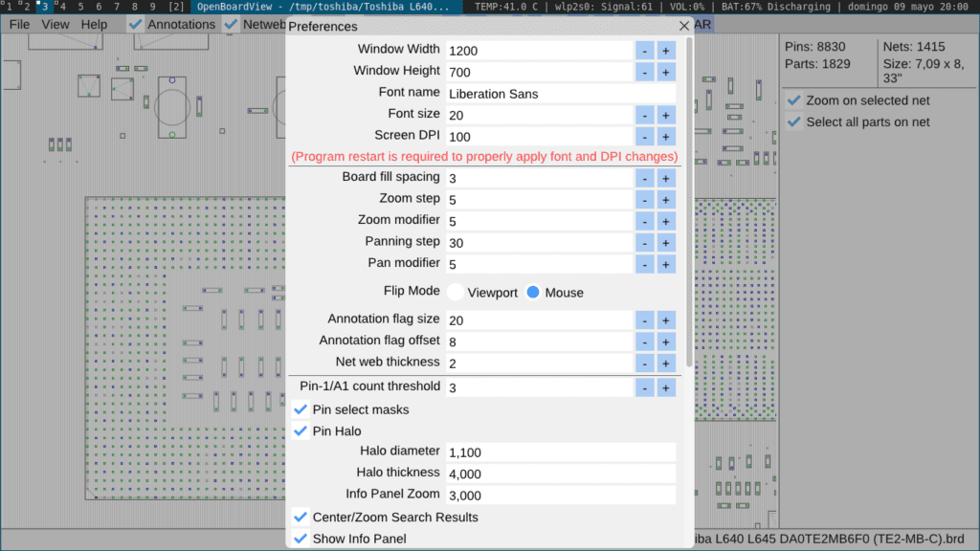
Task: Increase Font size value
Action: pos(666,115)
